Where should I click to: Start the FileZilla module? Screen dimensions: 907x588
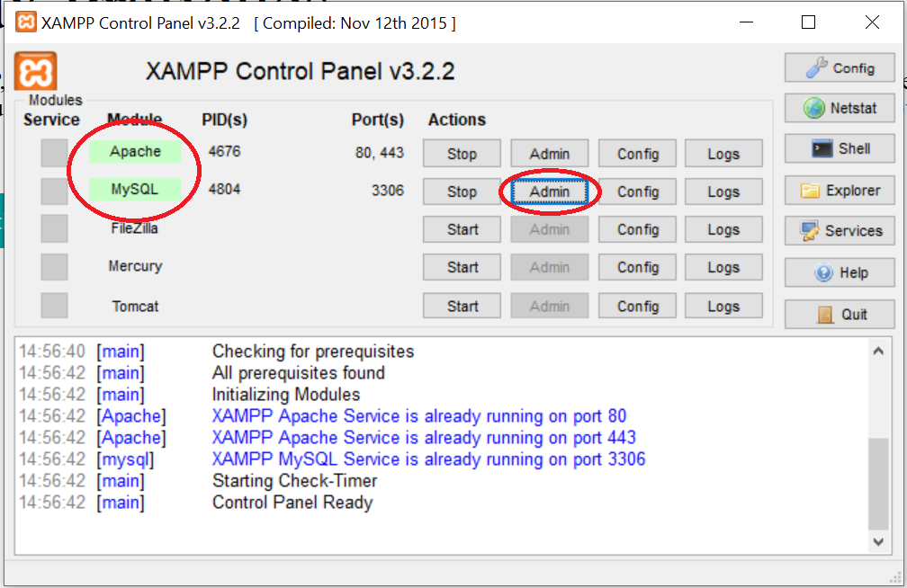[x=462, y=229]
